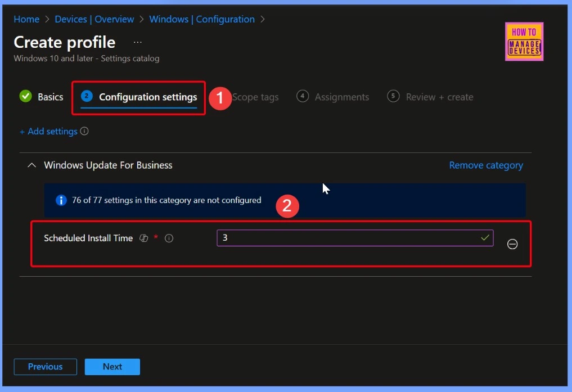Click the info icon next to Add settings
The width and height of the screenshot is (572, 392).
84,131
